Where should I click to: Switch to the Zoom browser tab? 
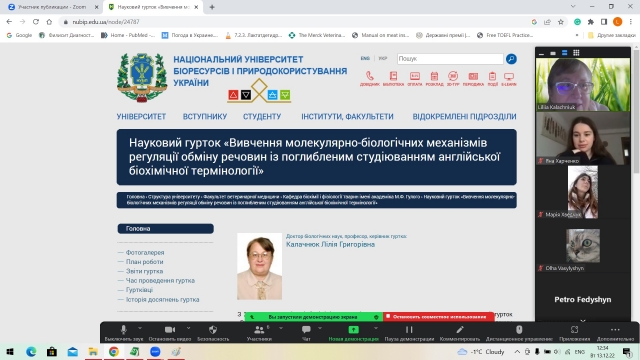pyautogui.click(x=52, y=7)
